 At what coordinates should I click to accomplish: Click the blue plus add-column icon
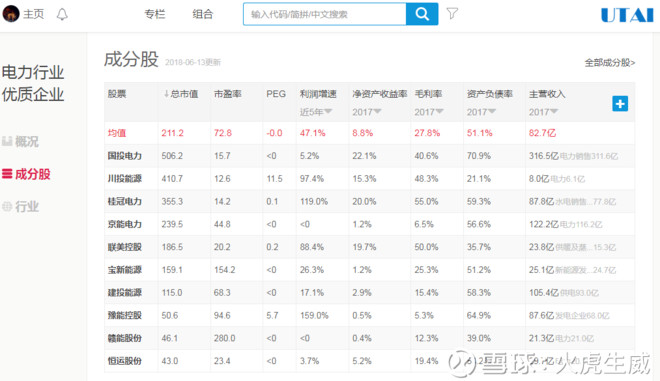620,104
